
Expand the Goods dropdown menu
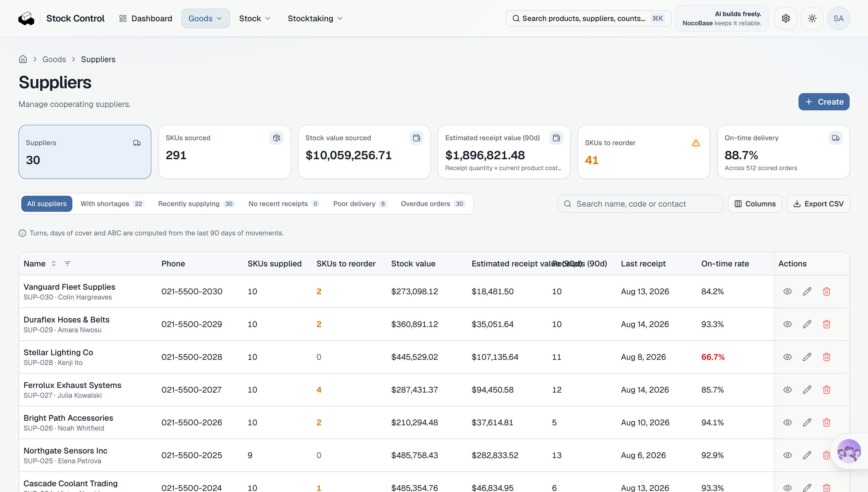[x=206, y=19]
